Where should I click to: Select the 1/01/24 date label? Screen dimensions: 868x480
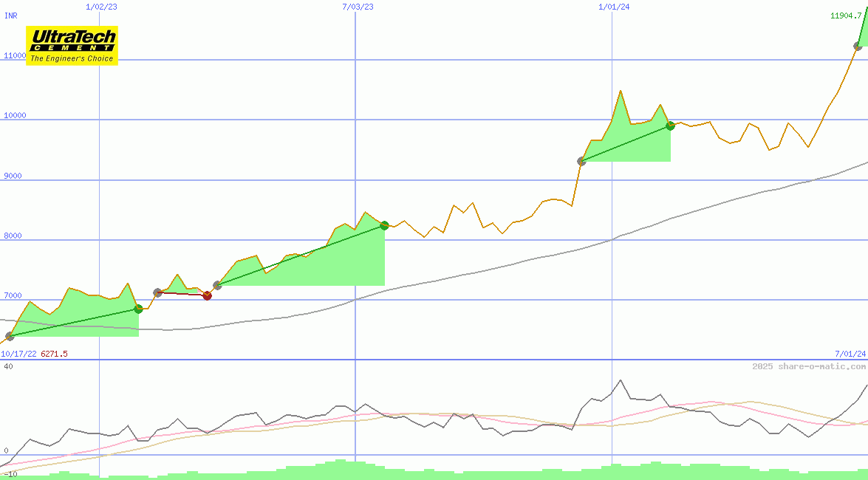pyautogui.click(x=614, y=7)
